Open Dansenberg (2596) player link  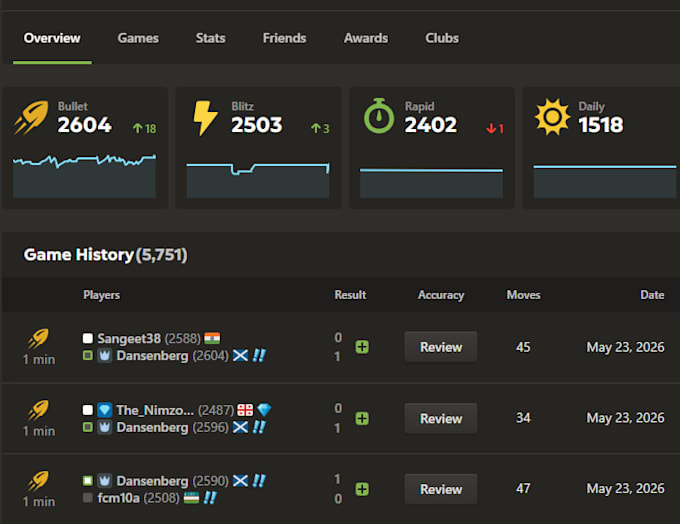point(152,427)
